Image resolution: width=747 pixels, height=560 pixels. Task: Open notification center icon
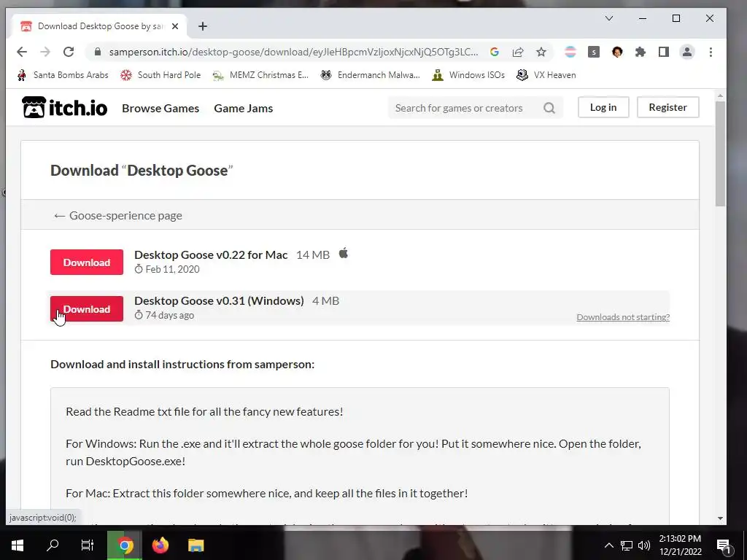724,547
